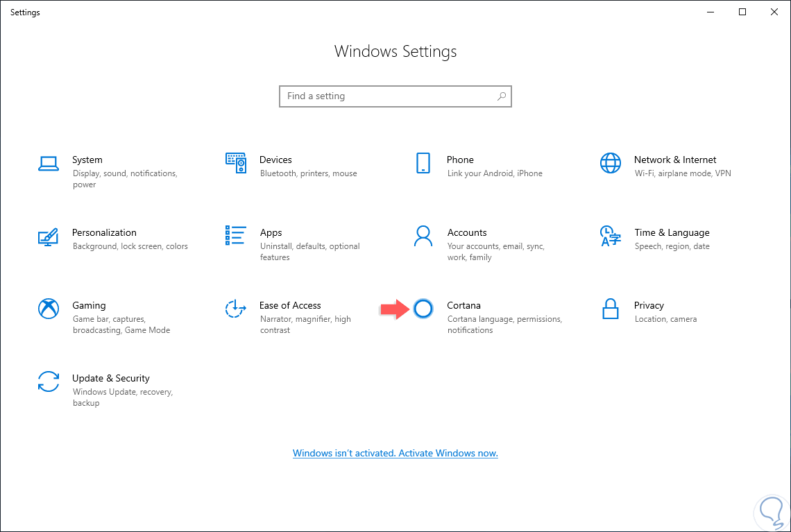Screen dimensions: 791x532
Task: Click the Update & Security arrows icon
Action: 49,381
